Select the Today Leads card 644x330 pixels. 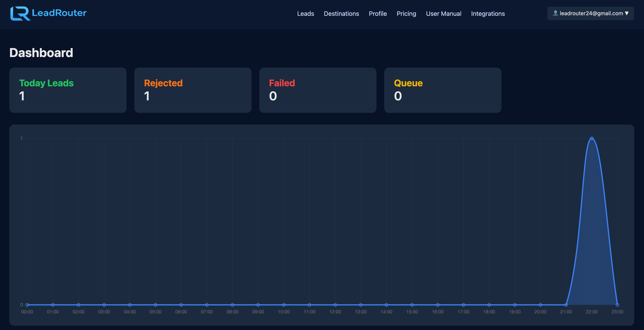[68, 90]
